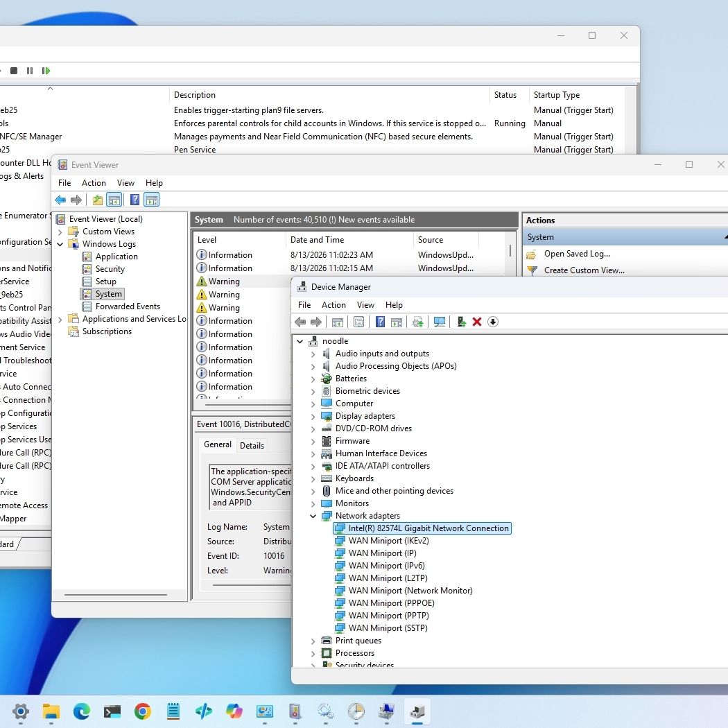
Task: Toggle the console tree icon in Event Viewer toolbar
Action: coord(114,200)
